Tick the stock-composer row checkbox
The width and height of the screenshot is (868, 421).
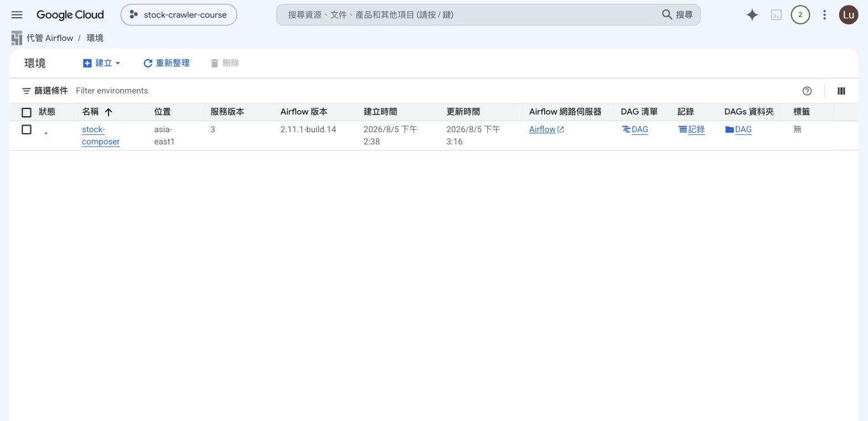[x=27, y=129]
